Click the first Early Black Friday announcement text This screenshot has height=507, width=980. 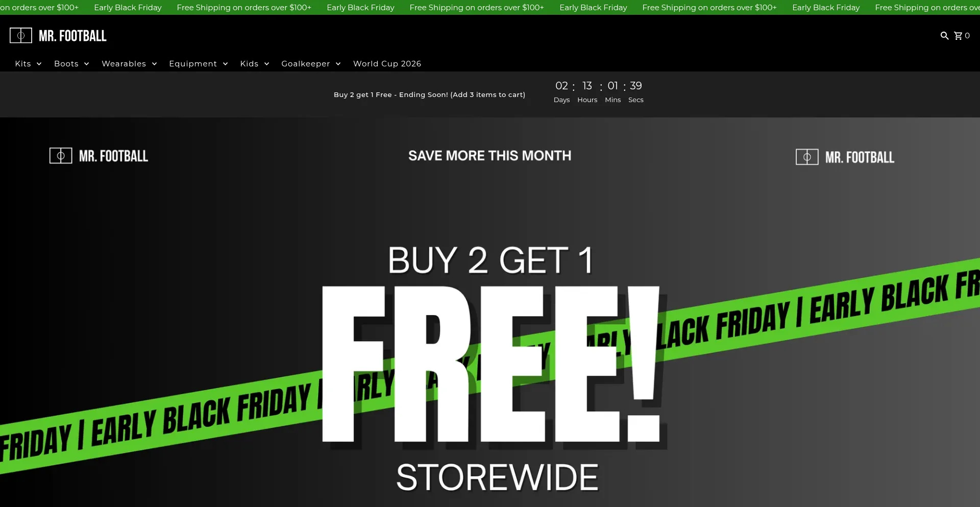tap(128, 8)
